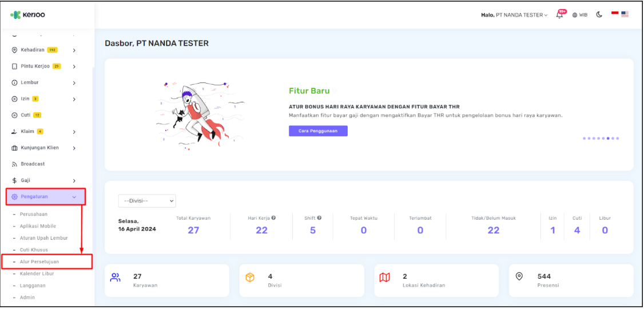Expand the Gaji menu chevron

74,181
